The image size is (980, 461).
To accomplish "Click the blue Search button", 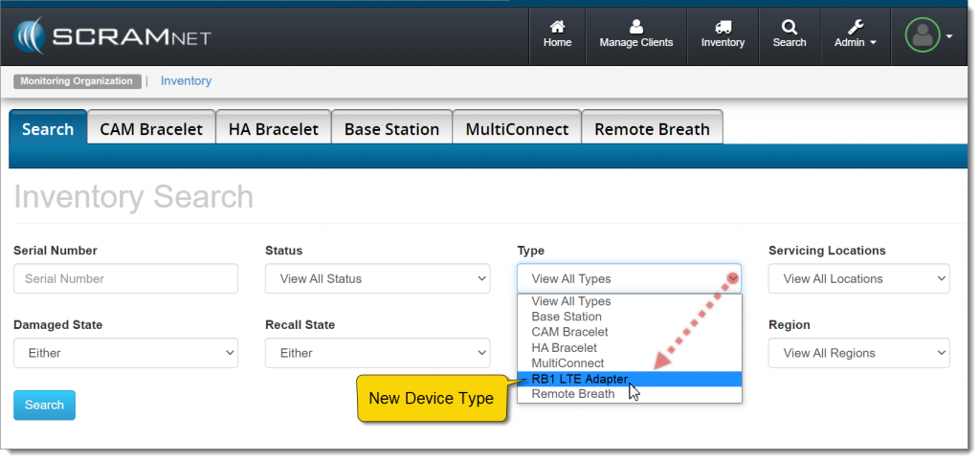I will [44, 405].
